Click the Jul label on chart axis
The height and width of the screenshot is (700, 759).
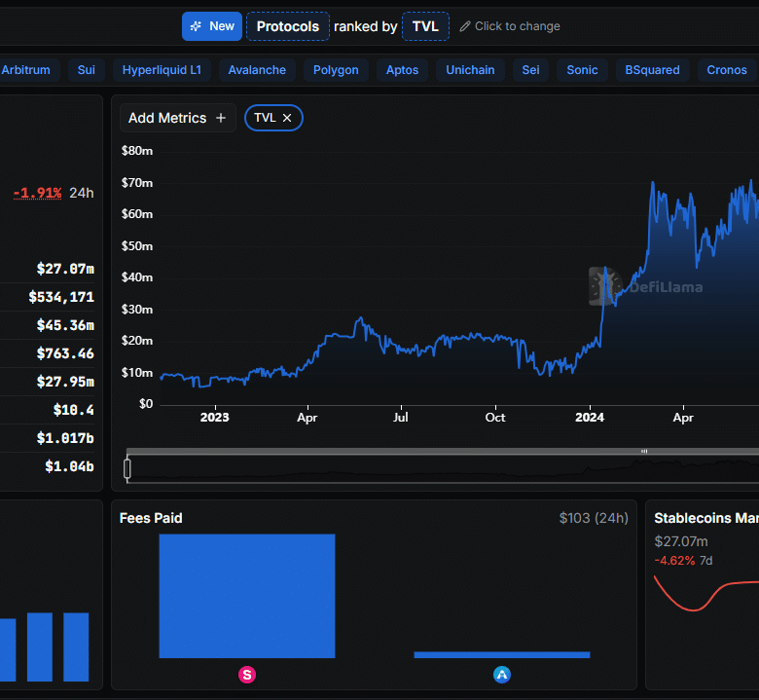pos(401,417)
